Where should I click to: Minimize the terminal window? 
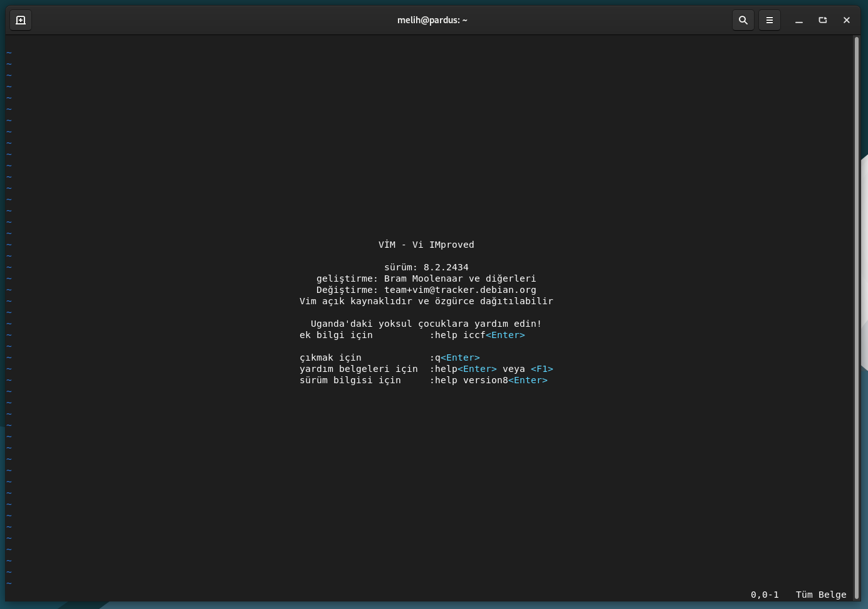[798, 20]
